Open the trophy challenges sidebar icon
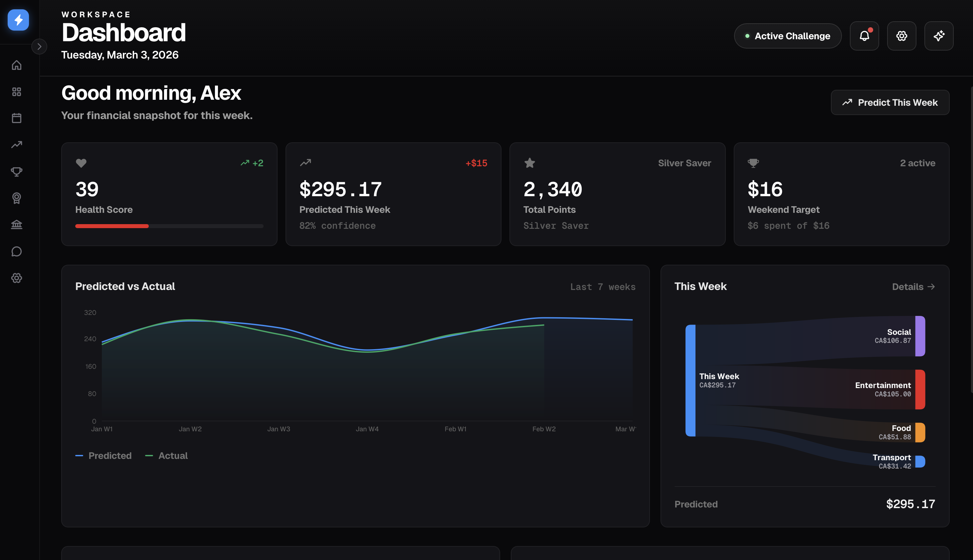 (17, 171)
